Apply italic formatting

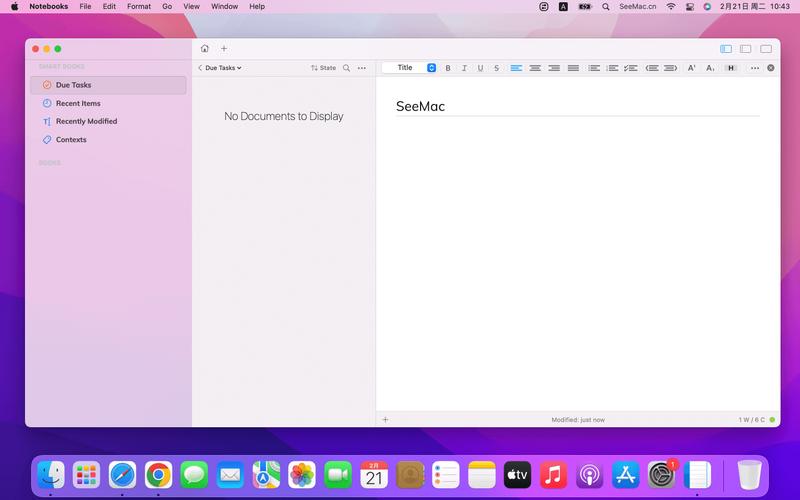click(x=464, y=68)
